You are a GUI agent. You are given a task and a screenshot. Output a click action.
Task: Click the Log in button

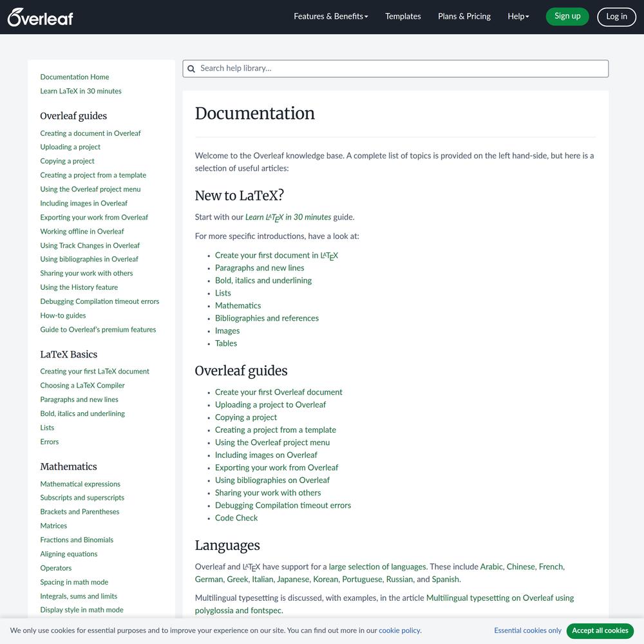(x=616, y=17)
